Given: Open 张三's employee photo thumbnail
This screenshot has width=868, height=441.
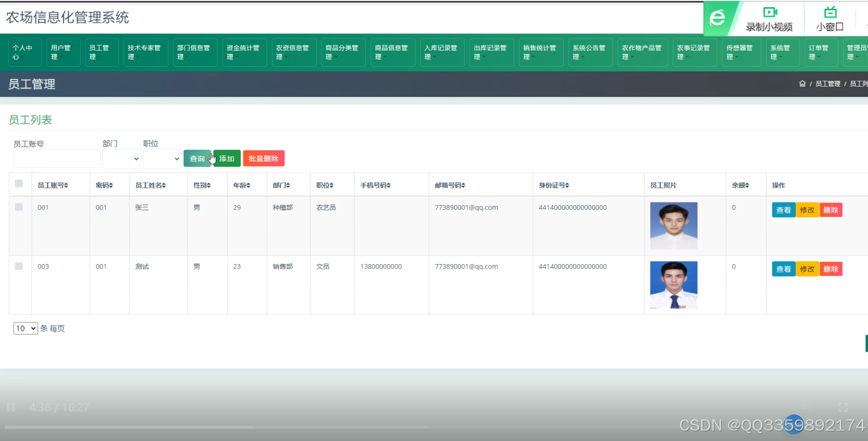Looking at the screenshot, I should [674, 226].
